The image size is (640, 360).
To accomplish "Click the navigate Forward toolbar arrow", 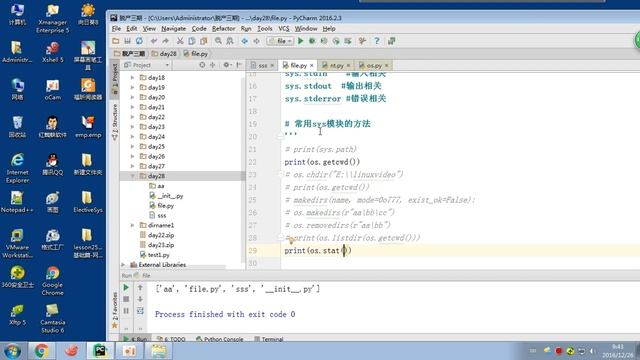I will [x=256, y=41].
